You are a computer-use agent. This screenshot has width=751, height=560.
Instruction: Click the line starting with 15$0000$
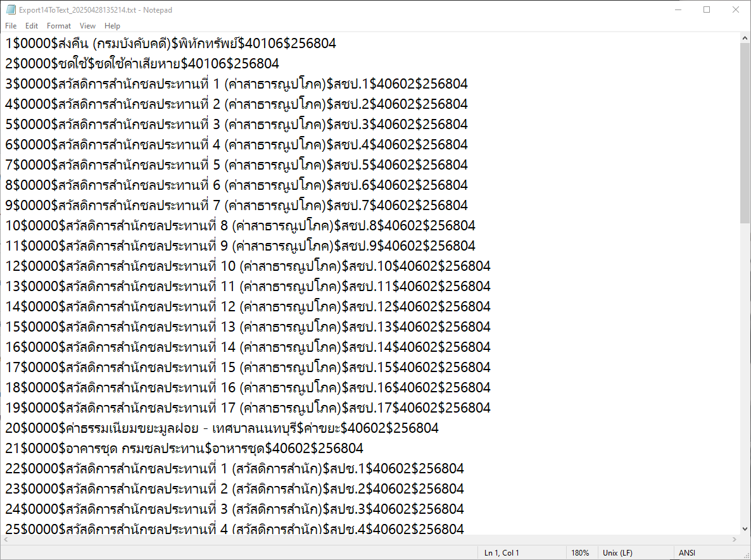pyautogui.click(x=248, y=327)
